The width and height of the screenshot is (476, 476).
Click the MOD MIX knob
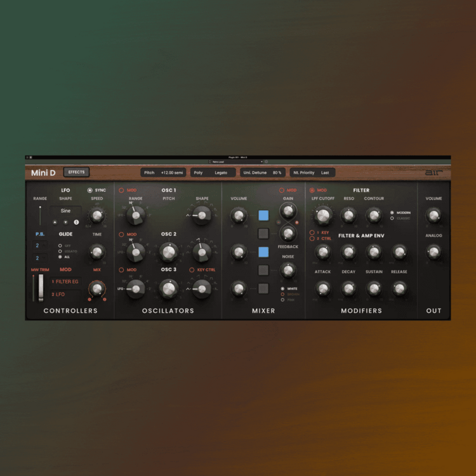(x=97, y=289)
